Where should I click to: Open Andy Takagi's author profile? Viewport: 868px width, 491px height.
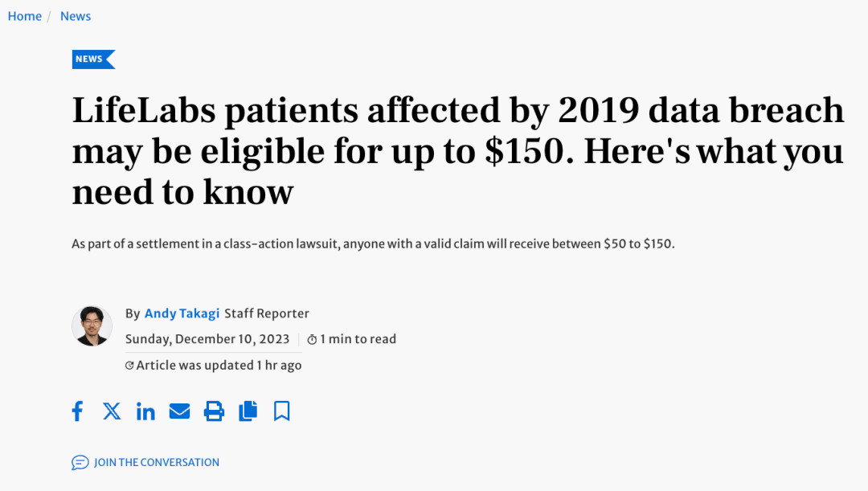tap(182, 313)
